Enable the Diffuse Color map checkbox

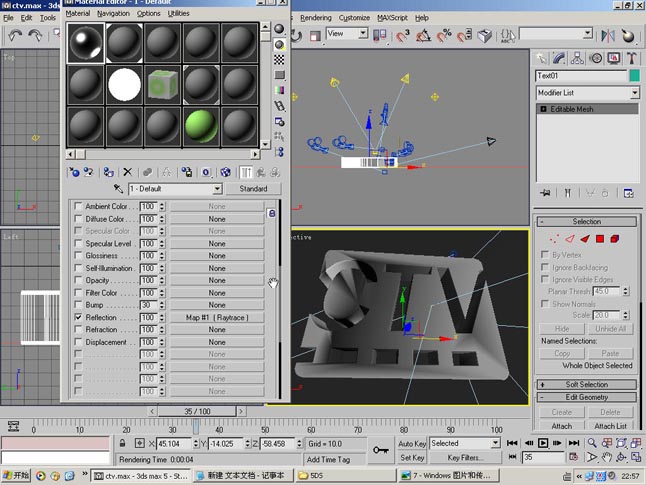[x=78, y=218]
